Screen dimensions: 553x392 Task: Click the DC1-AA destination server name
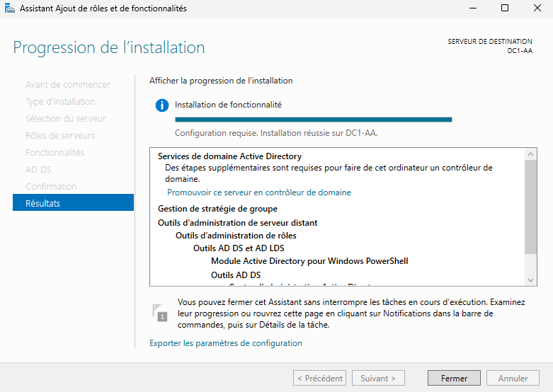[x=520, y=51]
